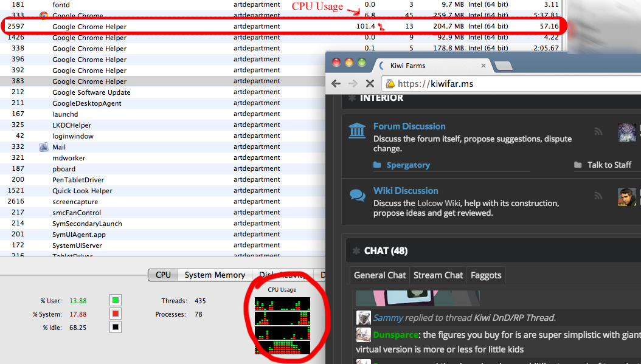Click the Google Chrome icon in the process list

tap(44, 16)
